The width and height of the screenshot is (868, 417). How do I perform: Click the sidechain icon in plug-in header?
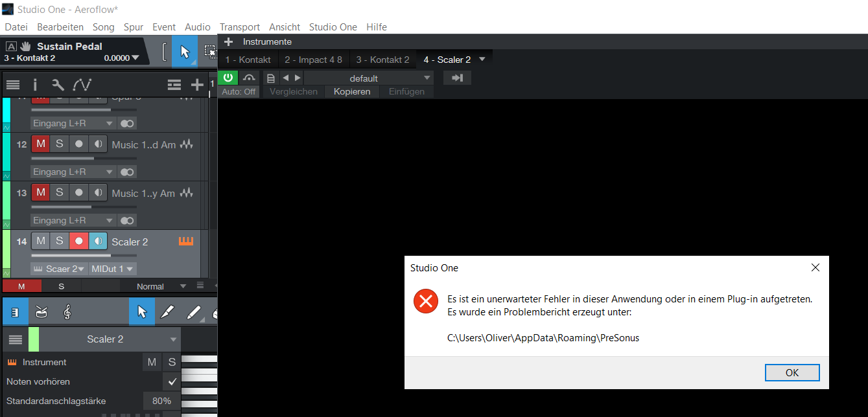click(x=249, y=78)
